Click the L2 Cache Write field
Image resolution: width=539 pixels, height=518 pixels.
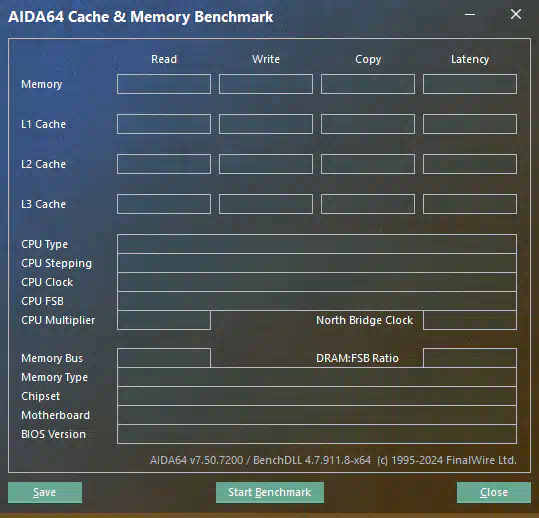pos(266,164)
